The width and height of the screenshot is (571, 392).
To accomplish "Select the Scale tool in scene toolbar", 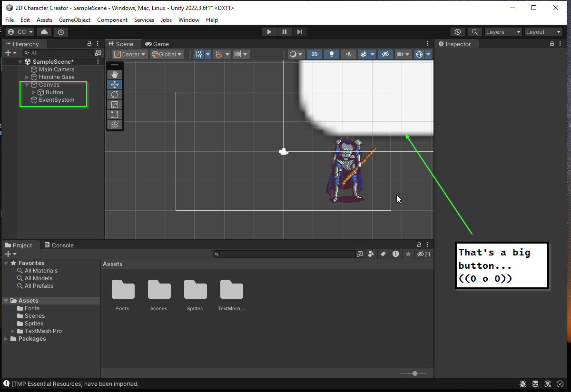I will click(x=114, y=105).
